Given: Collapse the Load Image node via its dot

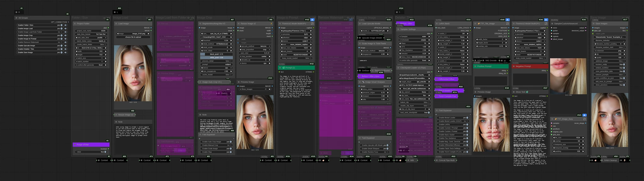Looking at the screenshot, I should pos(116,24).
